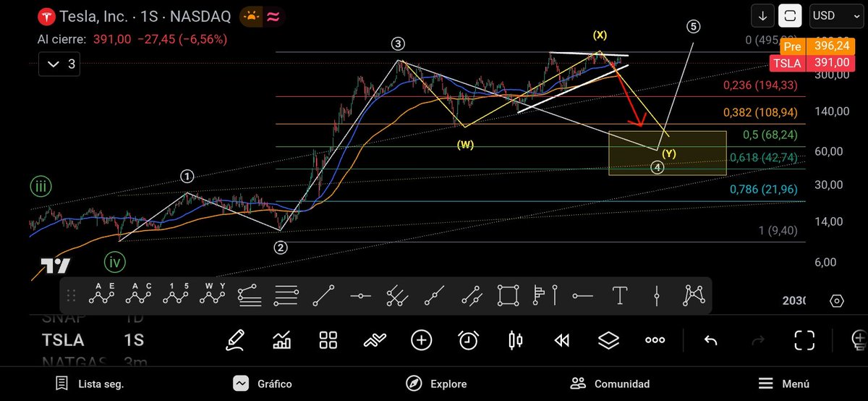Open the drawing pencil tools
The height and width of the screenshot is (401, 868).
pos(234,339)
